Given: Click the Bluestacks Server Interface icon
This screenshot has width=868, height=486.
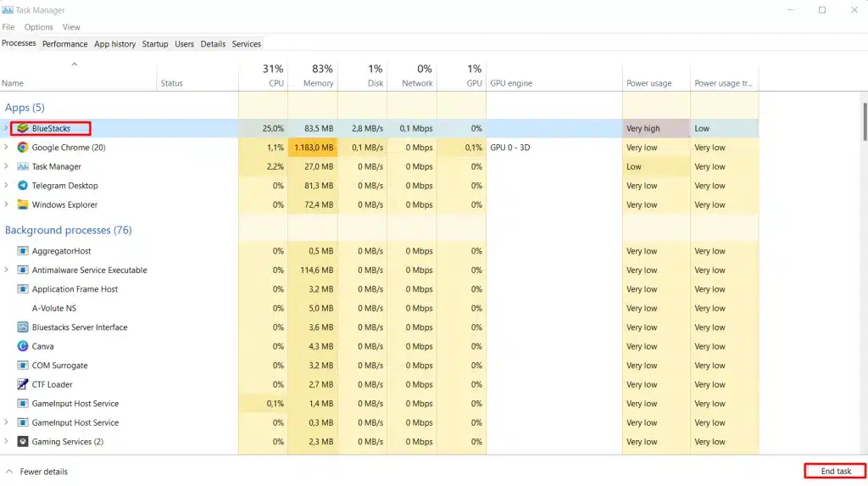Looking at the screenshot, I should pos(22,327).
